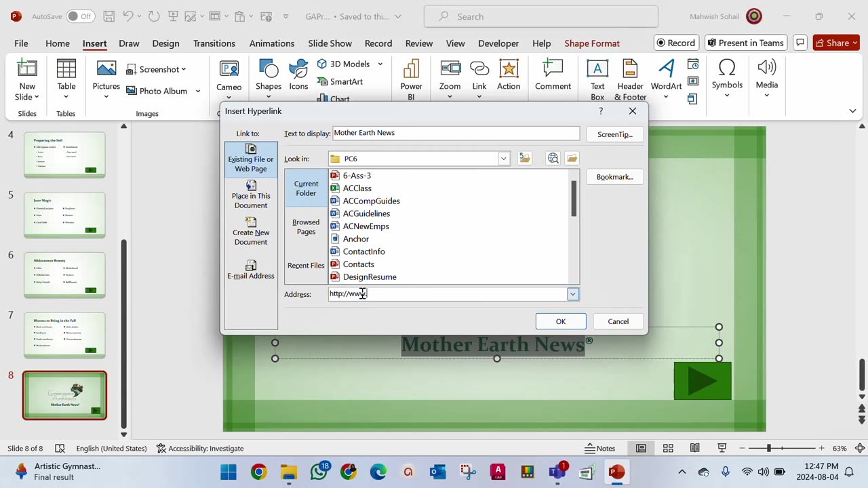Click the Redo icon in the quick access toolbar
The height and width of the screenshot is (488, 868).
coord(154,16)
